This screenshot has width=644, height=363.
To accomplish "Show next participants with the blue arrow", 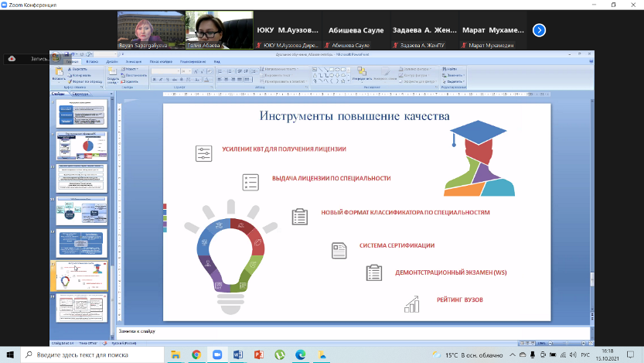I will (540, 30).
